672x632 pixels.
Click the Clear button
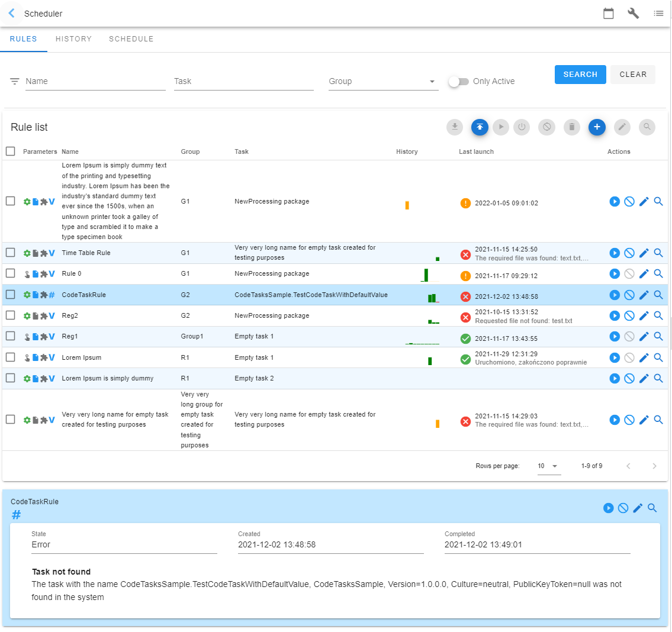[633, 75]
